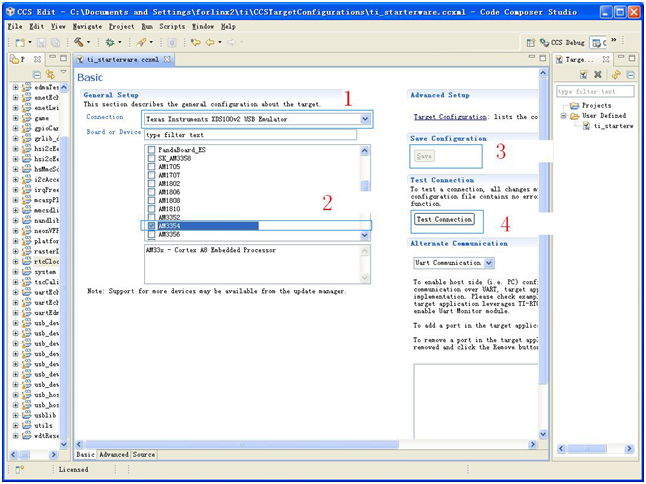Uncheck the AM3354 device checkbox
Image resolution: width=646 pixels, height=484 pixels.
point(151,226)
